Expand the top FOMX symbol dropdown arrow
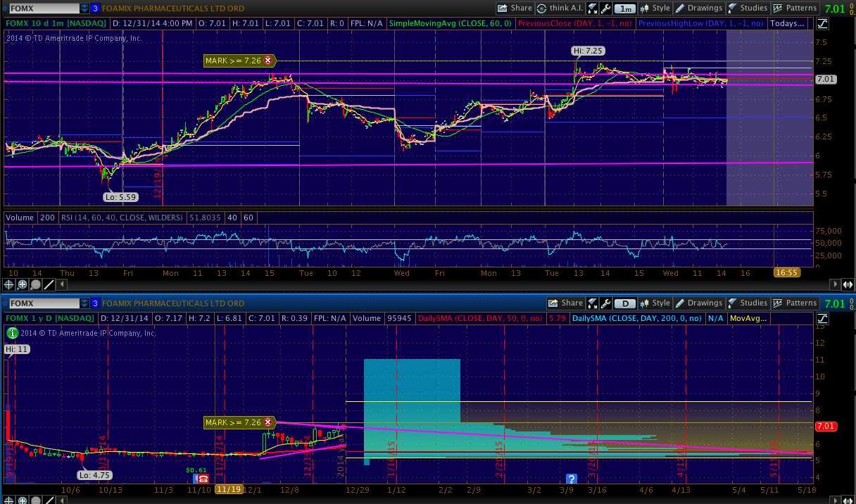This screenshot has width=856, height=504. 84,8
